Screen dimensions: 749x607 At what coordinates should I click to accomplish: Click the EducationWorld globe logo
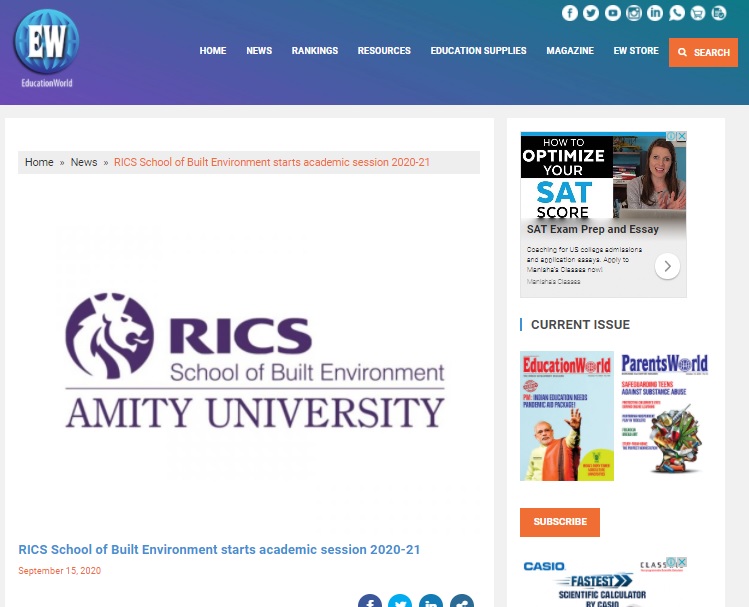[47, 48]
